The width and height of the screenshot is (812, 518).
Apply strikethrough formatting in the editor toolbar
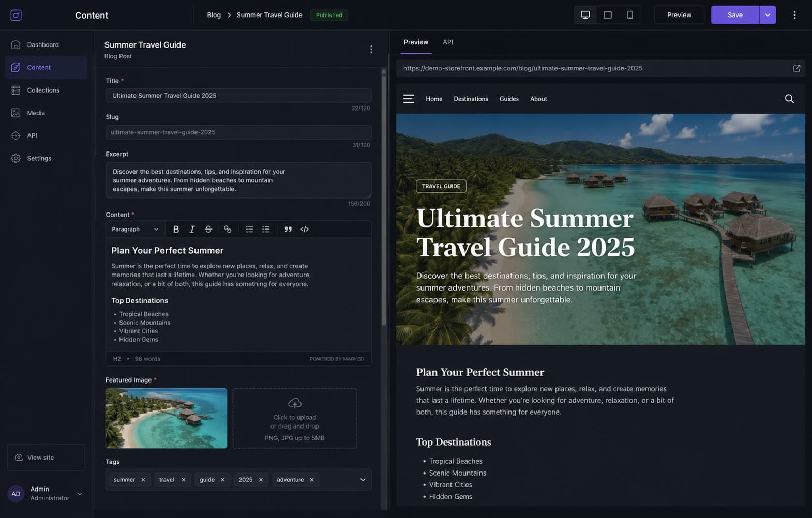coord(208,229)
